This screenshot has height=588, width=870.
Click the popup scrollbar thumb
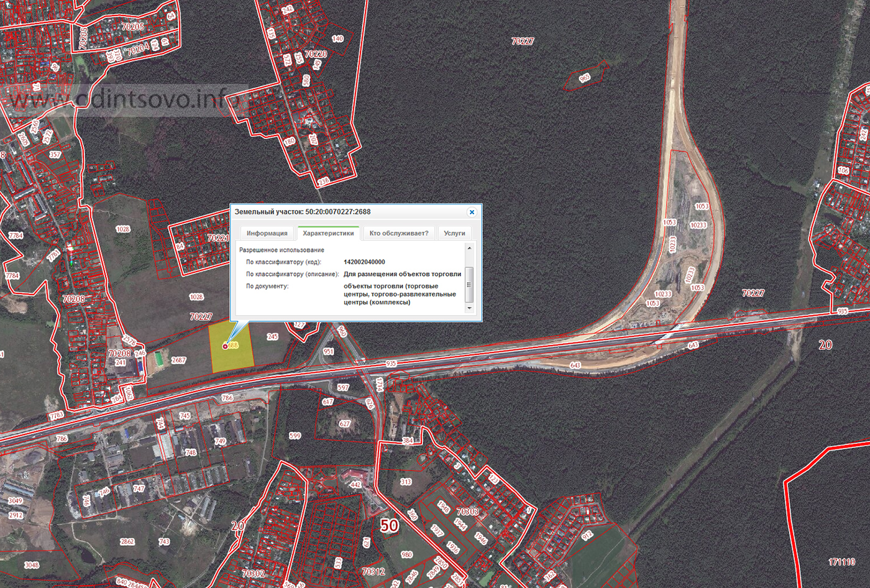(469, 284)
